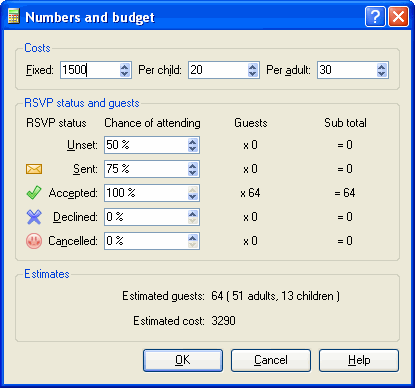Decrease the Fixed cost value
The image size is (415, 388).
(125, 74)
